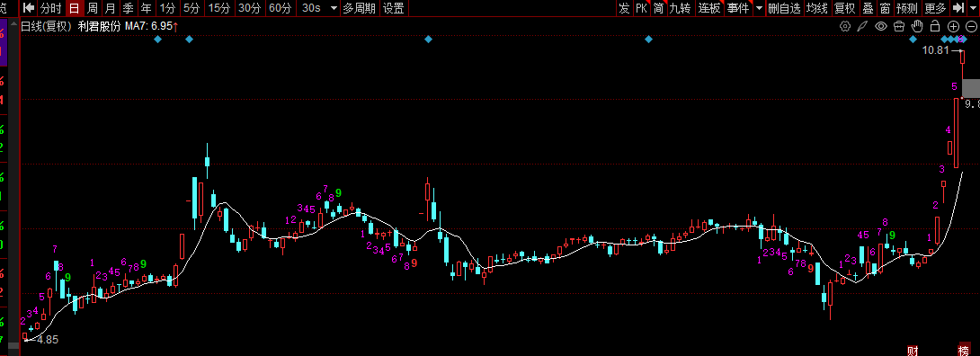Switch to 周 weekly period tab
The width and height of the screenshot is (980, 356).
coord(93,8)
